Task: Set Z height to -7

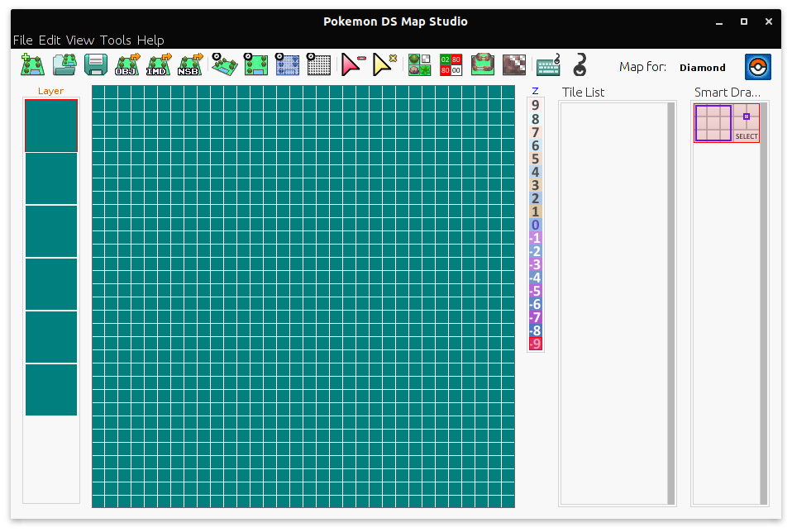Action: (x=536, y=317)
